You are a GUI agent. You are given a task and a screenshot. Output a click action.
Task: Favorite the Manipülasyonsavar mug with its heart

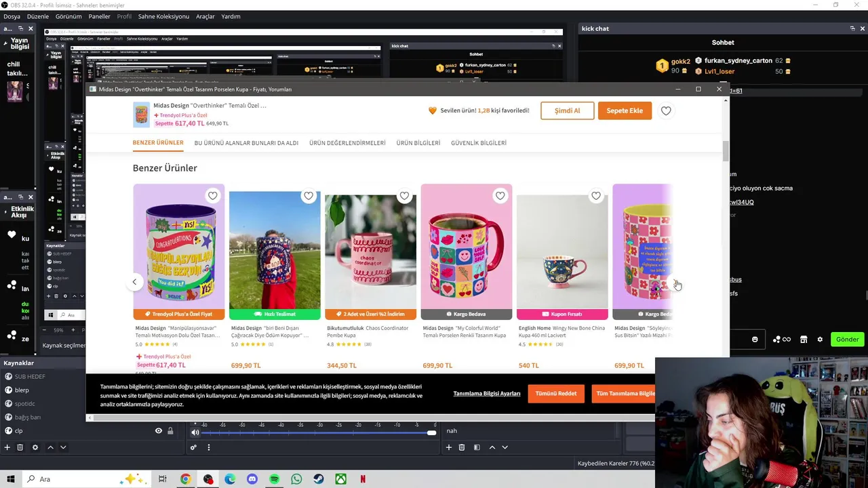(x=213, y=196)
